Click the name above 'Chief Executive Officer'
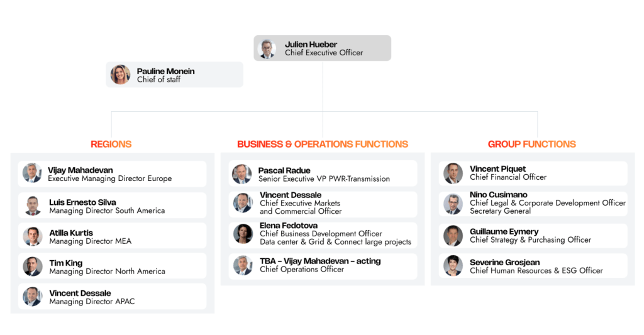The image size is (644, 335). tap(311, 45)
